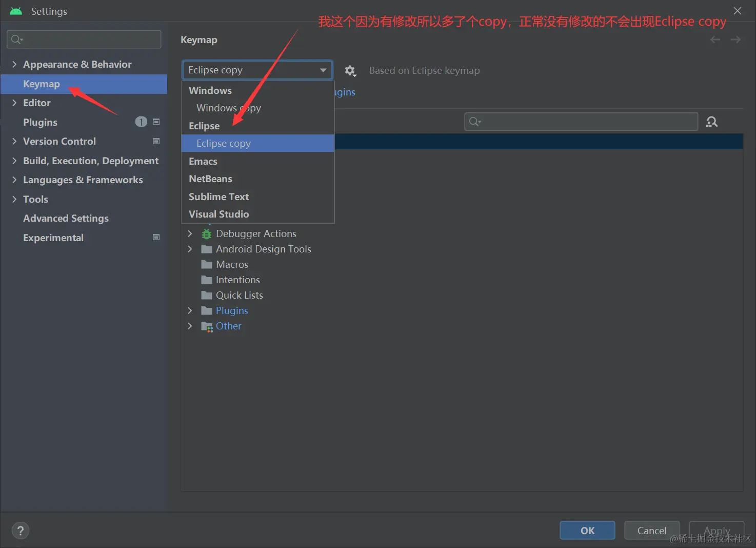
Task: Expand the Plugins keymap tree node
Action: click(190, 310)
